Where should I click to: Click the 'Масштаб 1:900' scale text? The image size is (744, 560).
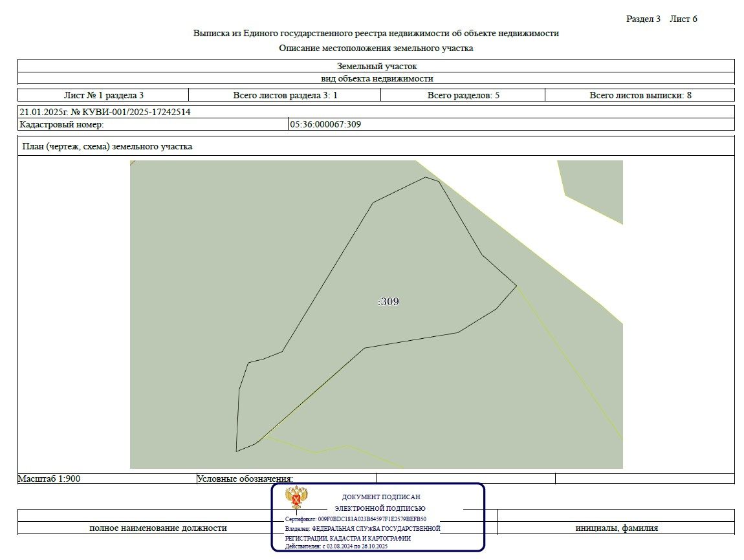tap(49, 479)
